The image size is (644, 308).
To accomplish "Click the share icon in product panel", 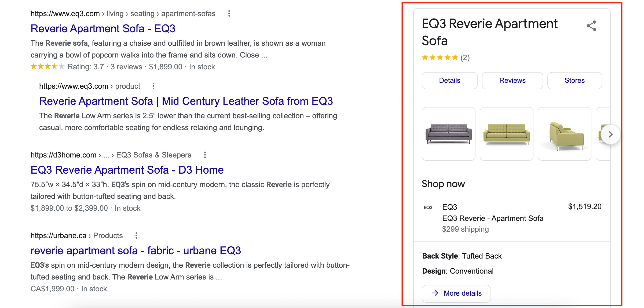I will pyautogui.click(x=591, y=26).
